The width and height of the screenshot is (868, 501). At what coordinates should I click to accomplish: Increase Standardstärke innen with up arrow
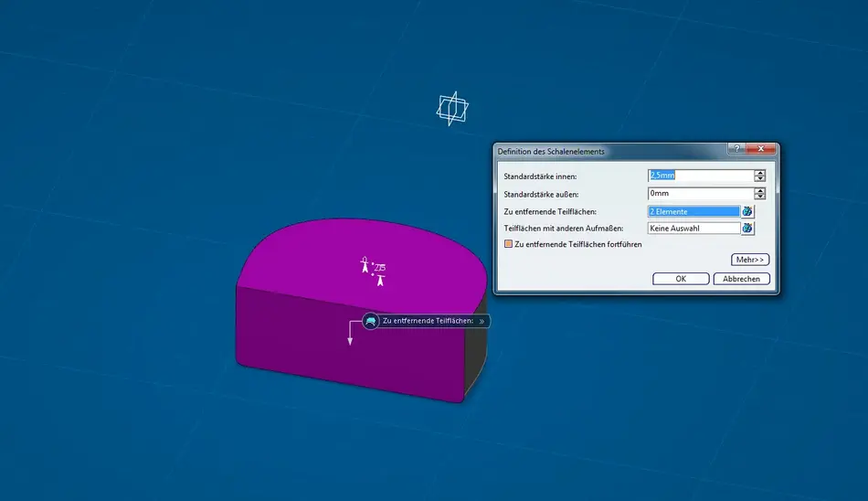759,173
